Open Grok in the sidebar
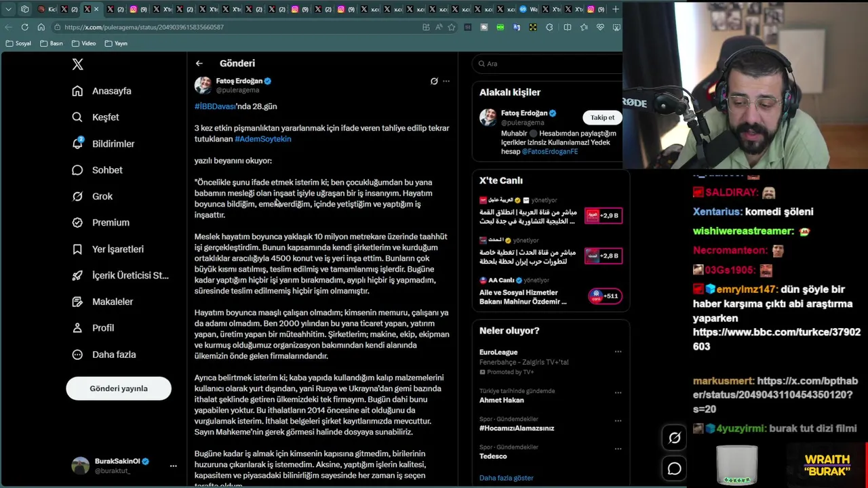This screenshot has height=488, width=868. (x=93, y=197)
